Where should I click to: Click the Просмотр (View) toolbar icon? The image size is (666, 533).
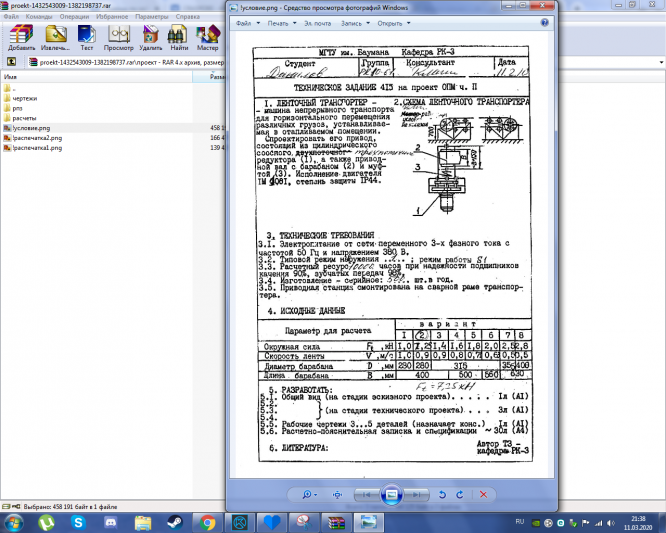pos(119,38)
